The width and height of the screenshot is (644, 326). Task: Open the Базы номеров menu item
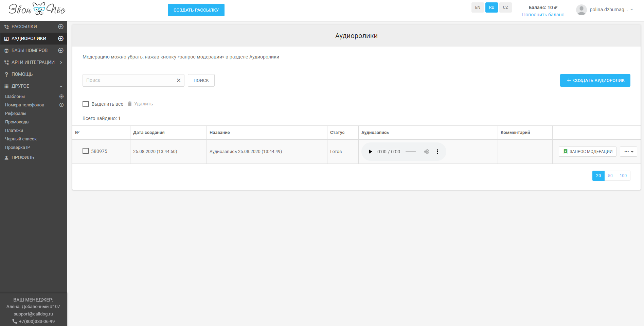(x=30, y=50)
